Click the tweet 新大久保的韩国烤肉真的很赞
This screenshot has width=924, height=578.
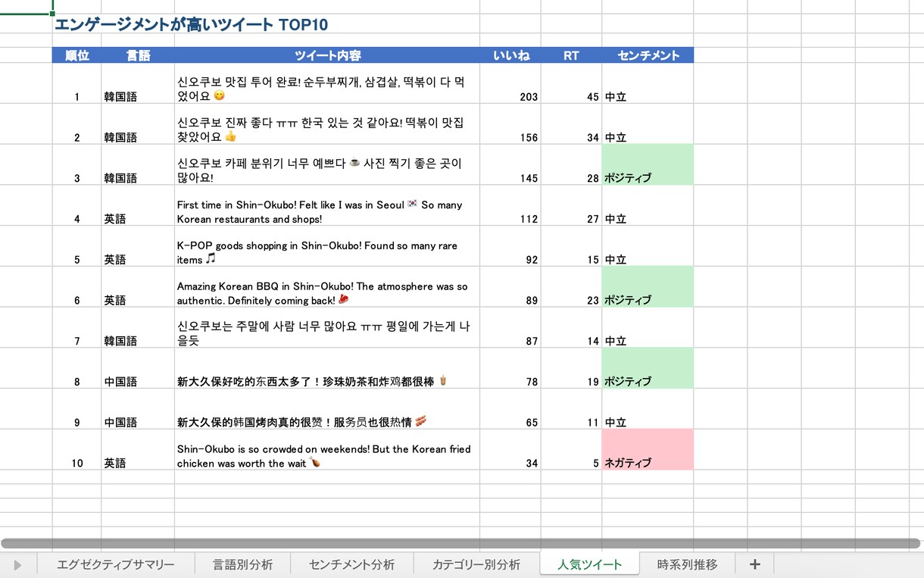327,409
